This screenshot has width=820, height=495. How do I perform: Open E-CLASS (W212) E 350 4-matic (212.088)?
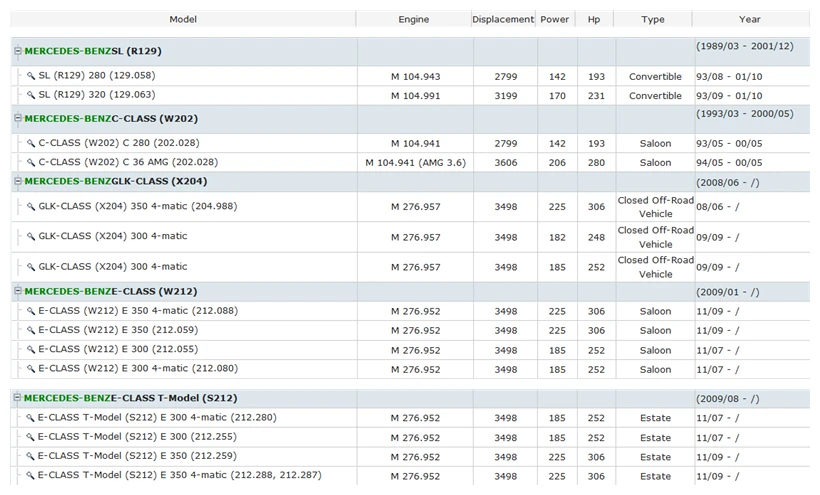(138, 310)
